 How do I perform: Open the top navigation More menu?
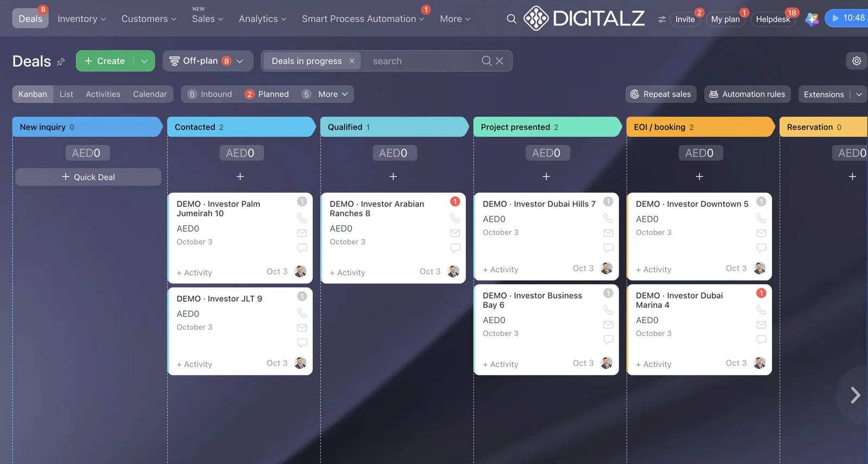tap(455, 19)
